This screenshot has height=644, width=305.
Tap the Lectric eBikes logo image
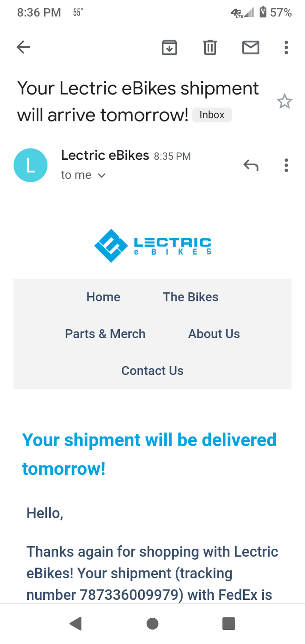153,246
